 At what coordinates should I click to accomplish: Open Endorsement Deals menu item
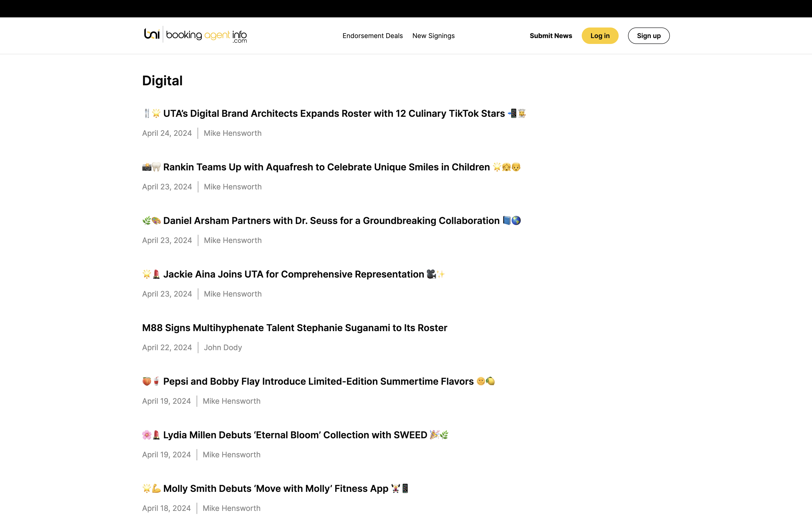[372, 36]
